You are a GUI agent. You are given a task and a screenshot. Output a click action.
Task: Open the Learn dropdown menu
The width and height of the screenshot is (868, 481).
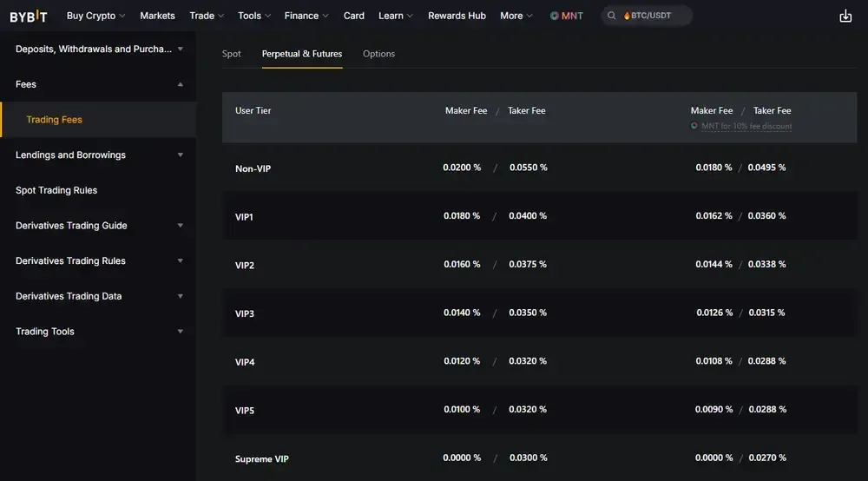point(395,16)
